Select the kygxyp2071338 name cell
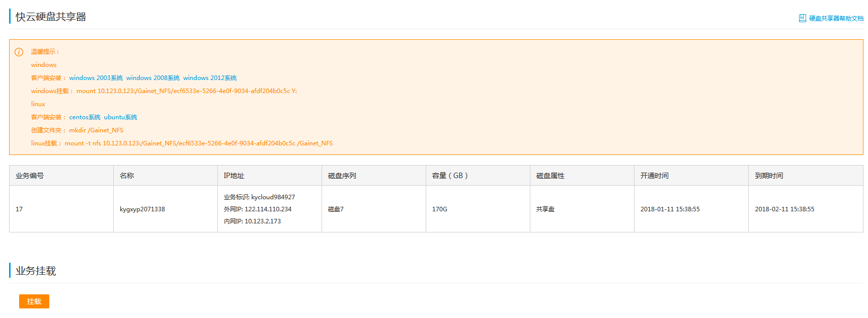 click(142, 209)
